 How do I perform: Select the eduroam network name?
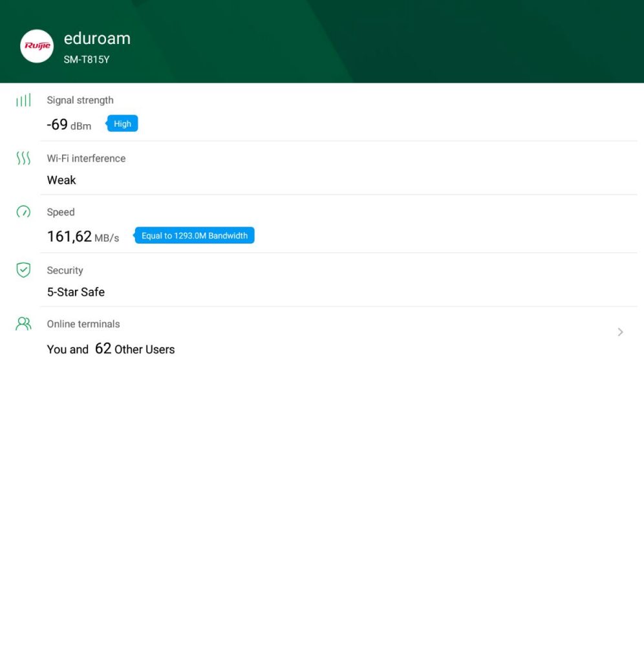[x=97, y=39]
